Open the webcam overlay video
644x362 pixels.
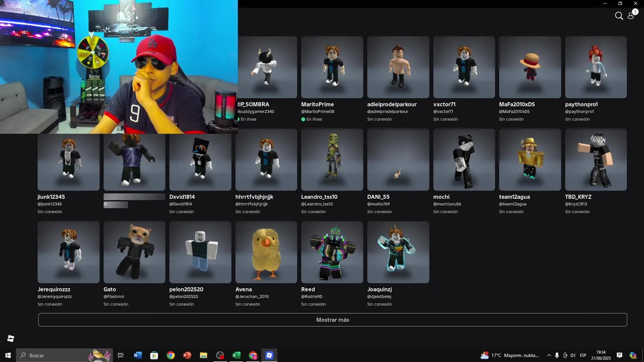point(119,67)
